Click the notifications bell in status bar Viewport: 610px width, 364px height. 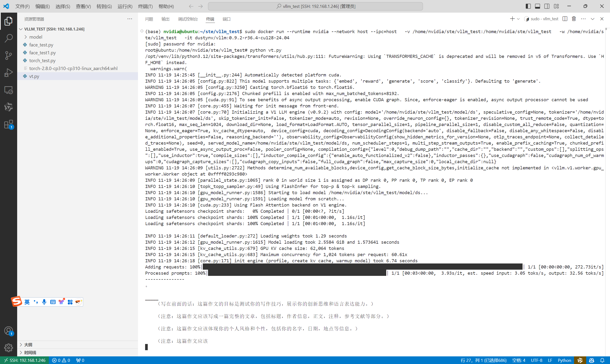pyautogui.click(x=603, y=360)
